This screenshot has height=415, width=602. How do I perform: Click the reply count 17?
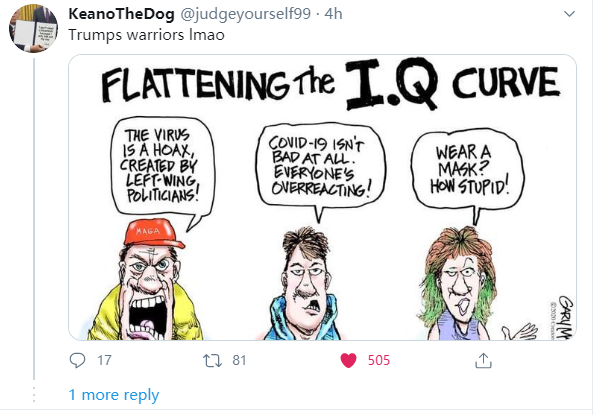pyautogui.click(x=104, y=360)
